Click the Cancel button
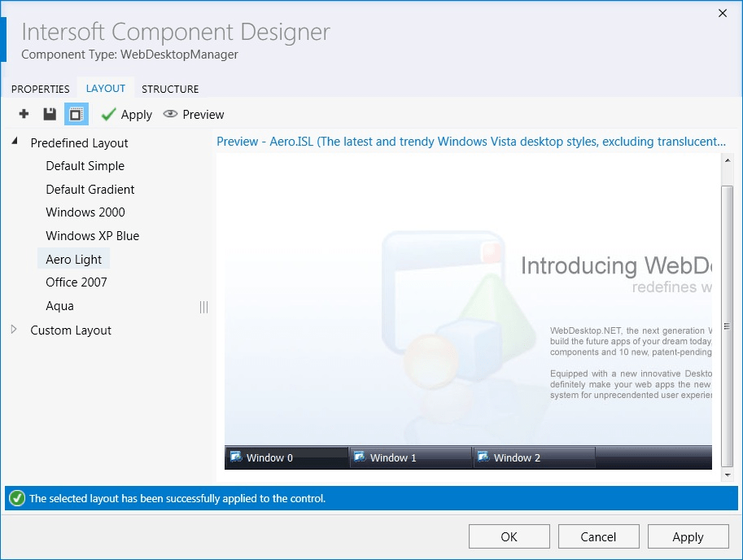 click(598, 536)
